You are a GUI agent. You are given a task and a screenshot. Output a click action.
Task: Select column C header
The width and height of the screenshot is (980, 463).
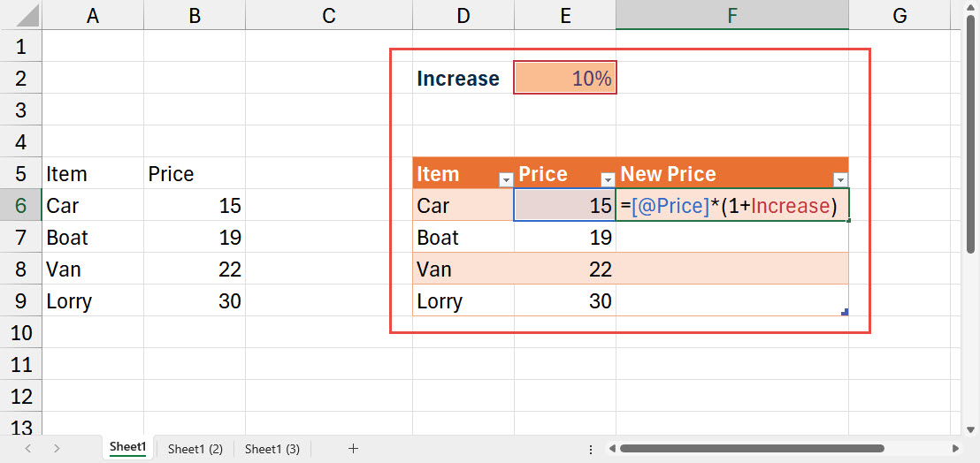coord(328,15)
